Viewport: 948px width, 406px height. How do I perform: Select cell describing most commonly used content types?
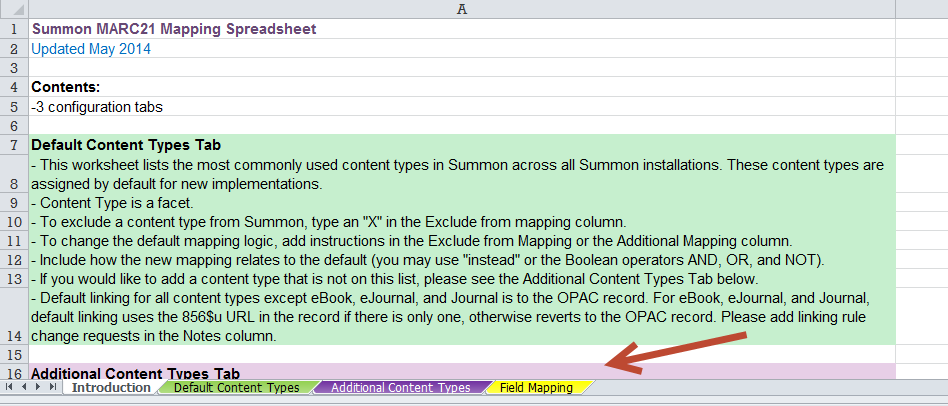tap(462, 174)
